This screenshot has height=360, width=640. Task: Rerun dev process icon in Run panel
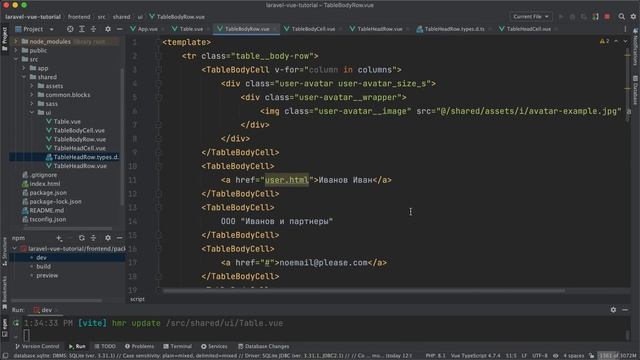tap(16, 323)
